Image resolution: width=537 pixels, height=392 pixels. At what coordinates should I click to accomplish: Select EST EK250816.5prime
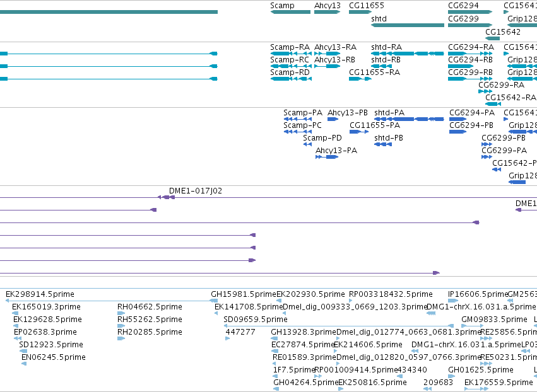coord(341,389)
